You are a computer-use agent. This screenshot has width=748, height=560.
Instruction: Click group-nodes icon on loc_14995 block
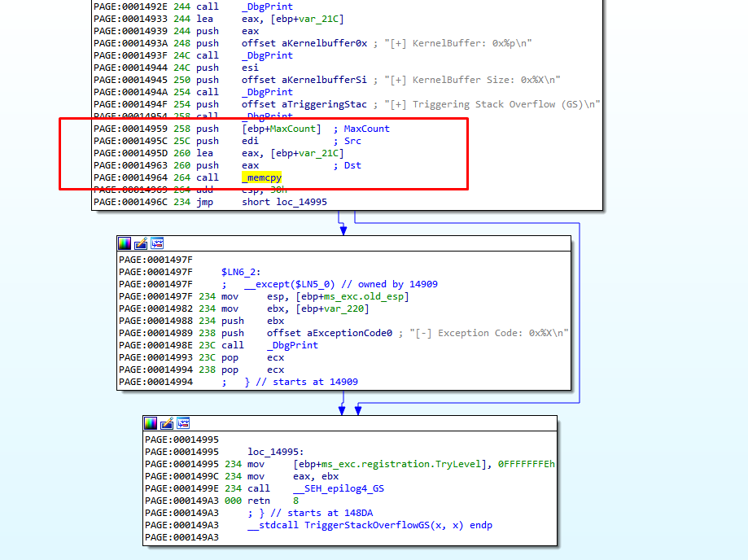coord(183,423)
